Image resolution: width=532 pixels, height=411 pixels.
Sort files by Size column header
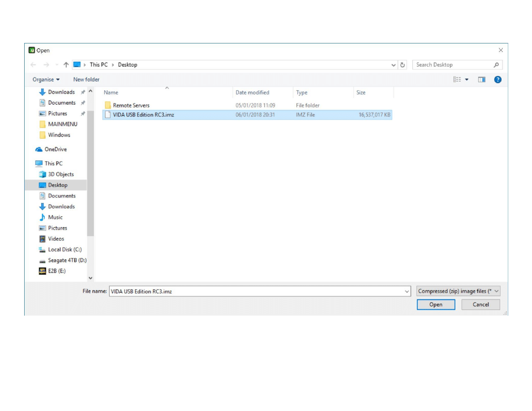(361, 93)
